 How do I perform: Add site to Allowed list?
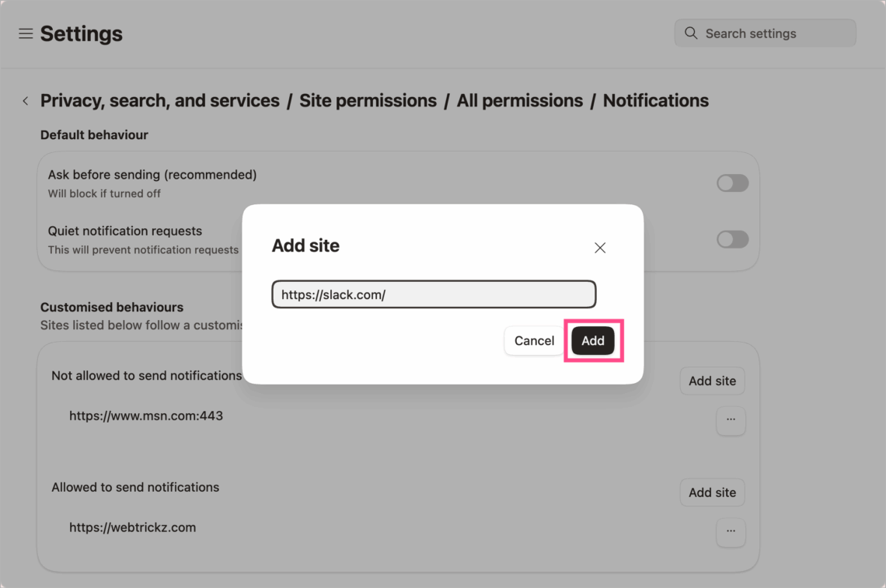tap(712, 492)
